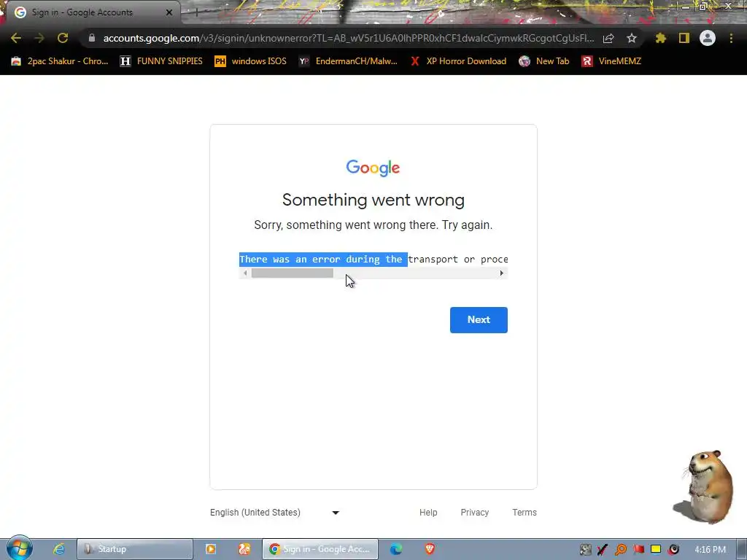
Task: Click the error text scrollbar thumb
Action: [x=292, y=273]
